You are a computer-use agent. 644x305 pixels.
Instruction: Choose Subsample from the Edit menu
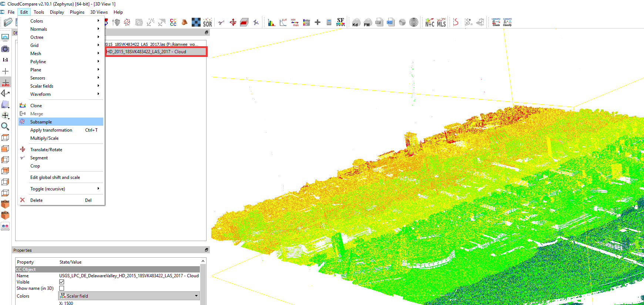click(x=41, y=122)
